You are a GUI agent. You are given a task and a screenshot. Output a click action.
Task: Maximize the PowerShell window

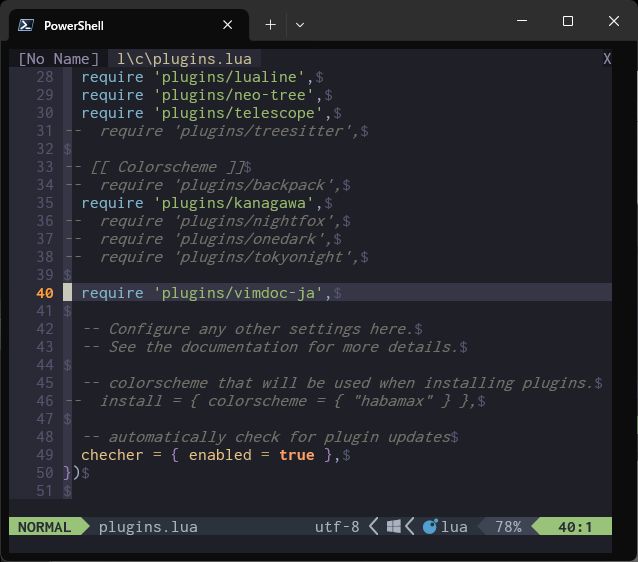click(568, 22)
